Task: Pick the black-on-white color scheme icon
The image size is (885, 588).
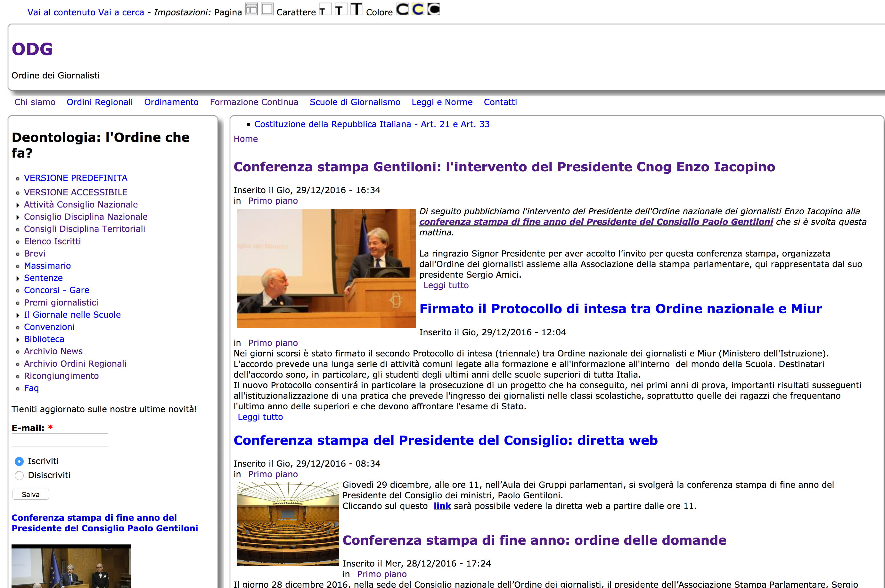Action: (402, 9)
